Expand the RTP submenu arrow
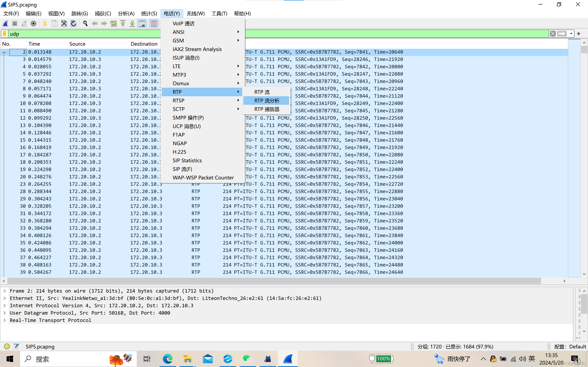This screenshot has height=367, width=588. click(x=238, y=92)
